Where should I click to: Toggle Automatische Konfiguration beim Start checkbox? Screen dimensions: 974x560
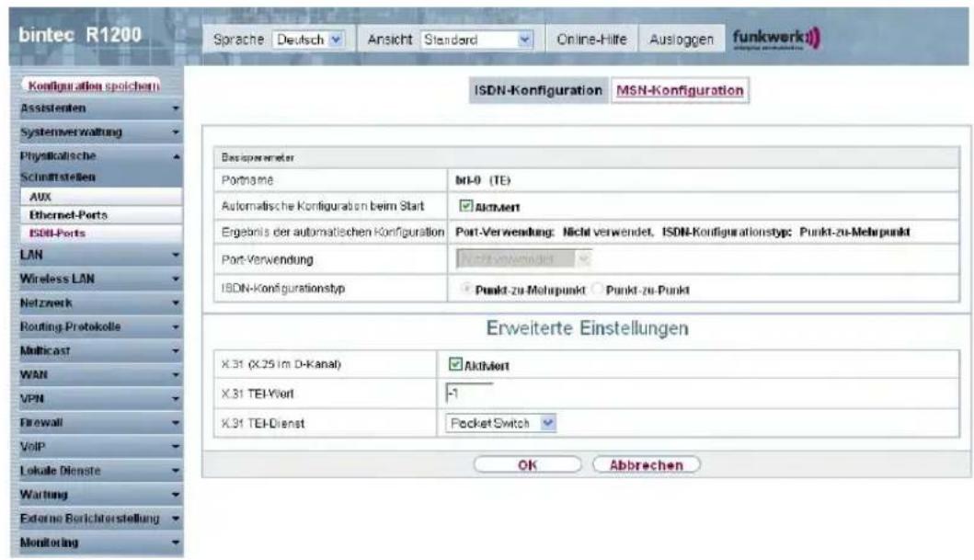[x=465, y=205]
